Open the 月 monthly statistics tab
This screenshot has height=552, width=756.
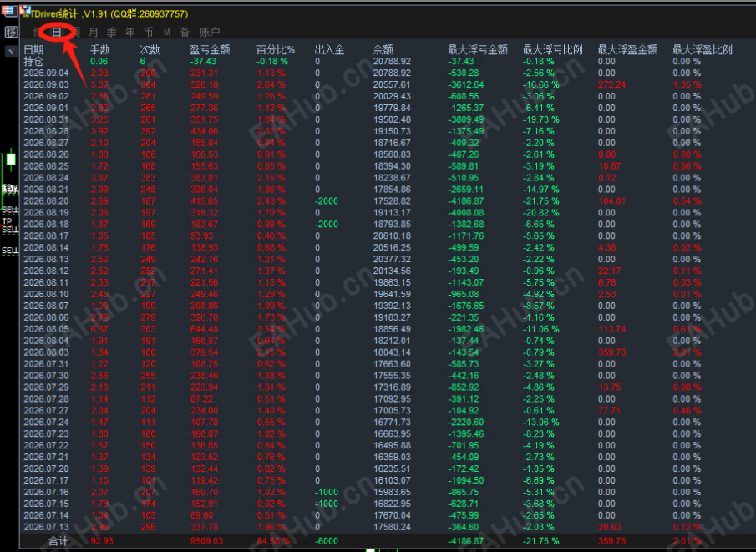pos(94,33)
